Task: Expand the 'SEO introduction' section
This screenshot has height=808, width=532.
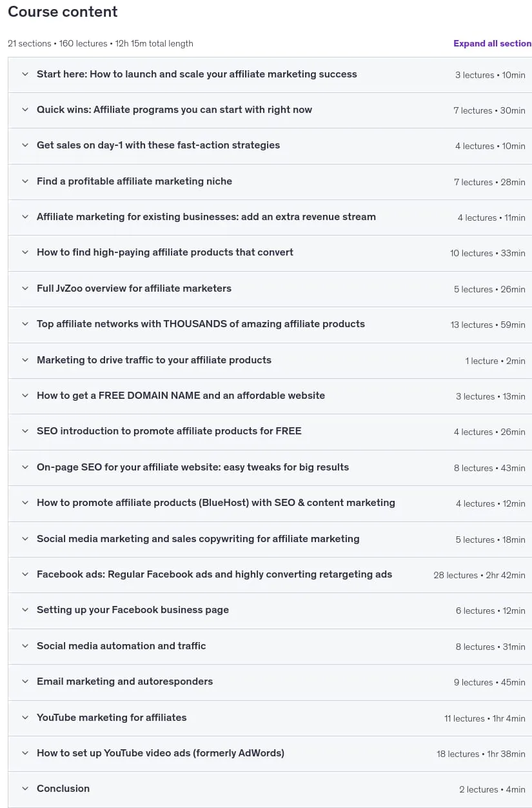Action: [x=270, y=431]
